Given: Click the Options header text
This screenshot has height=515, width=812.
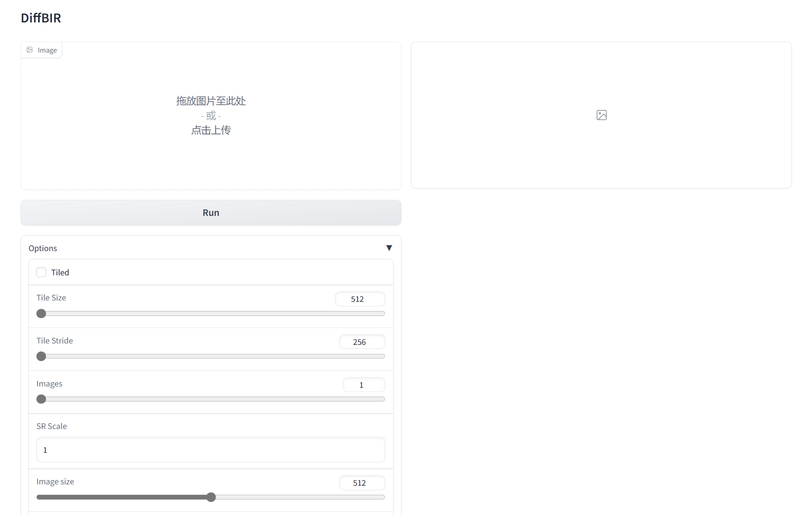Looking at the screenshot, I should [43, 248].
